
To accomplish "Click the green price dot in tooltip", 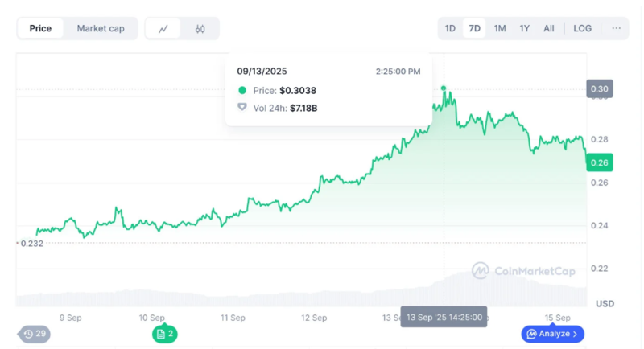I will coord(242,92).
